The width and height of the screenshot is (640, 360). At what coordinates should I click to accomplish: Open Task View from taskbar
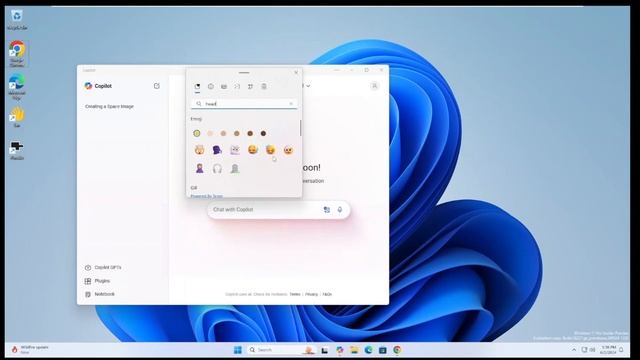click(x=325, y=350)
